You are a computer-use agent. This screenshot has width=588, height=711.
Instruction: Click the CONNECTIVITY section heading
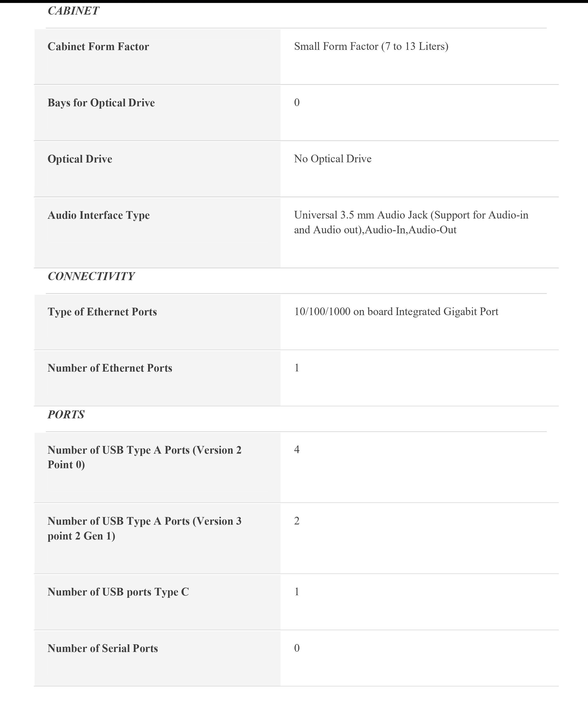(91, 276)
